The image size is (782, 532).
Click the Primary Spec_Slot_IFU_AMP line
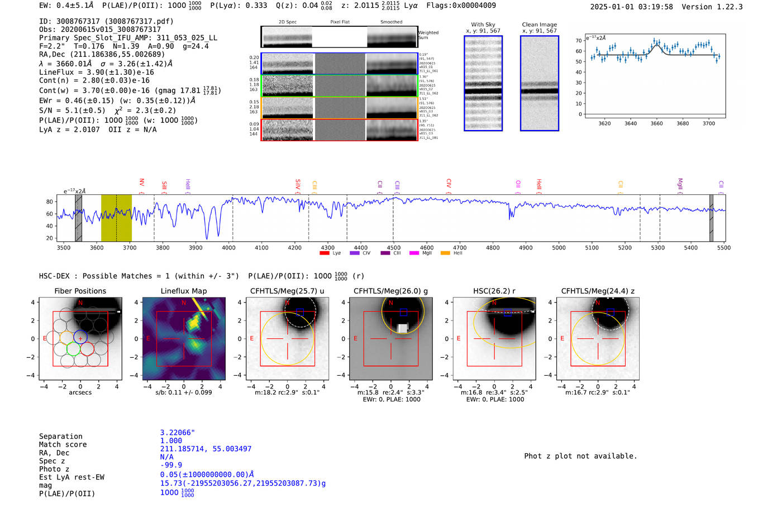(x=128, y=38)
